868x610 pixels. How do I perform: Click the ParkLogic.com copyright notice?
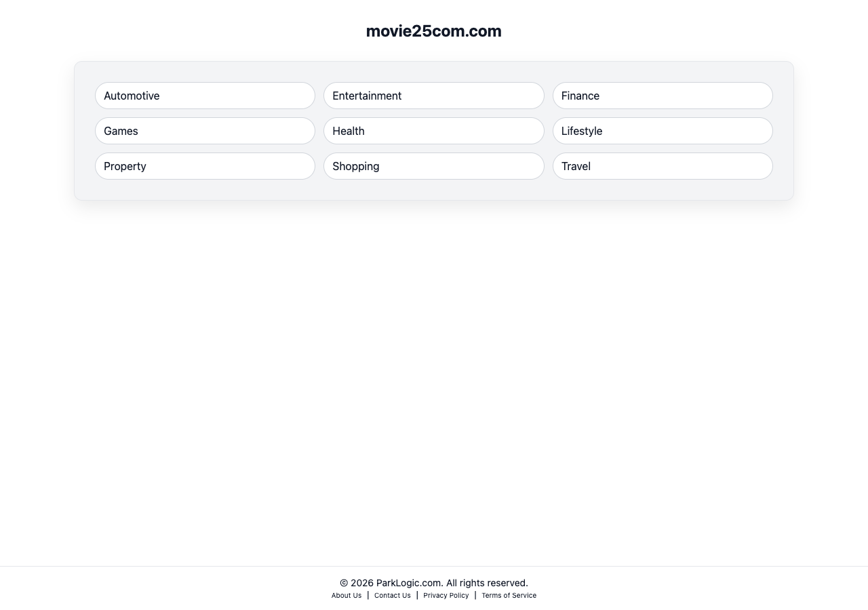click(434, 583)
